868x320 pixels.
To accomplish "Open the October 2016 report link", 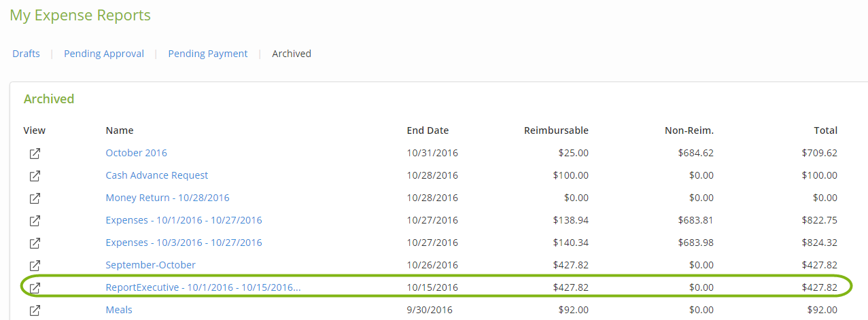I will coord(136,153).
